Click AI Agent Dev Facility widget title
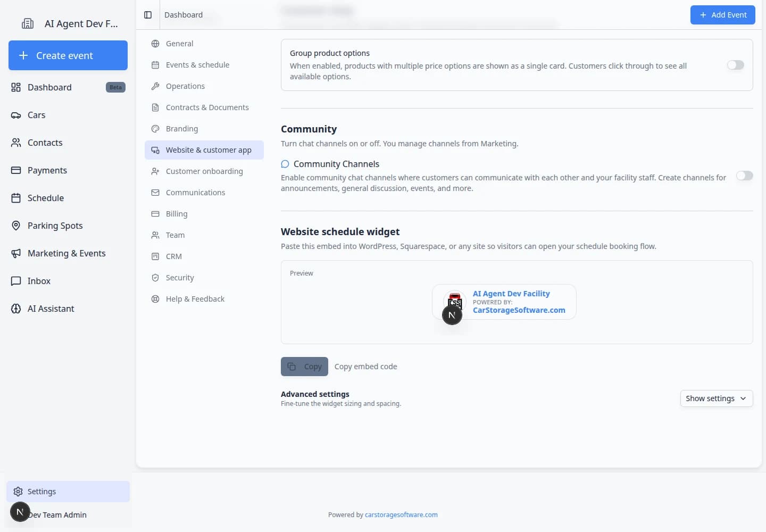This screenshot has width=766, height=532. (511, 294)
